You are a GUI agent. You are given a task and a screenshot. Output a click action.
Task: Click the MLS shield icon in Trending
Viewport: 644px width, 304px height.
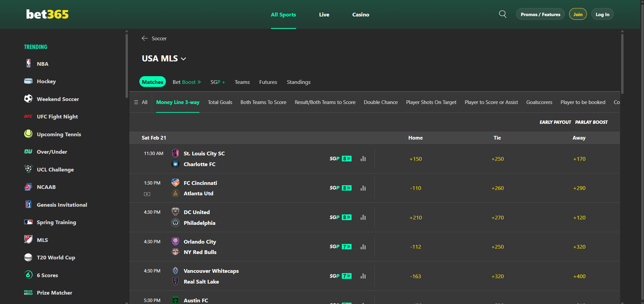(29, 240)
